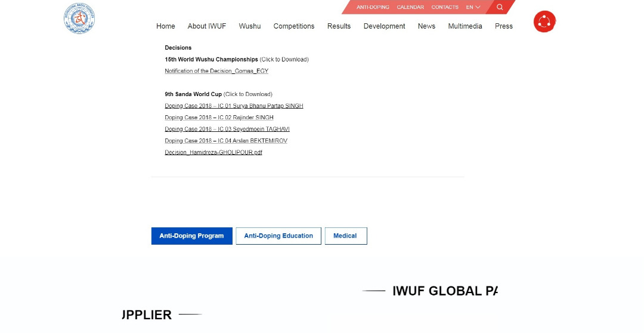The height and width of the screenshot is (333, 644).
Task: Go to Home menu item
Action: [166, 26]
